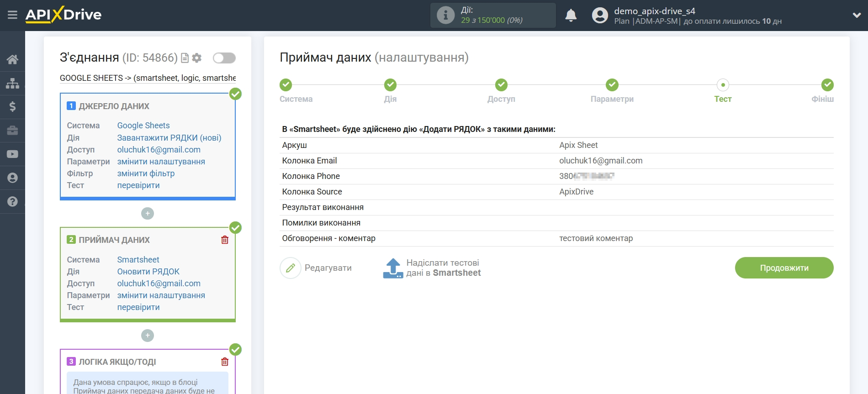The width and height of the screenshot is (868, 394).
Task: Click Колонка Email row label
Action: point(309,161)
